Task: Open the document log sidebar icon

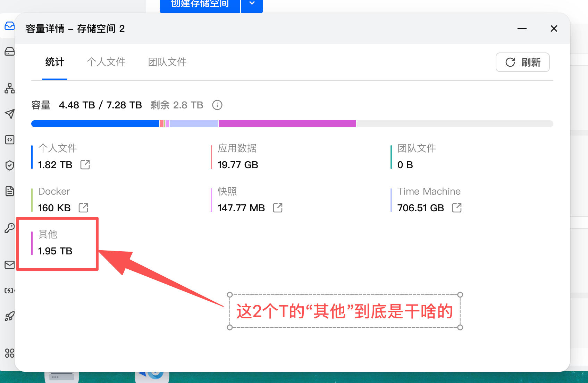Action: pos(9,191)
